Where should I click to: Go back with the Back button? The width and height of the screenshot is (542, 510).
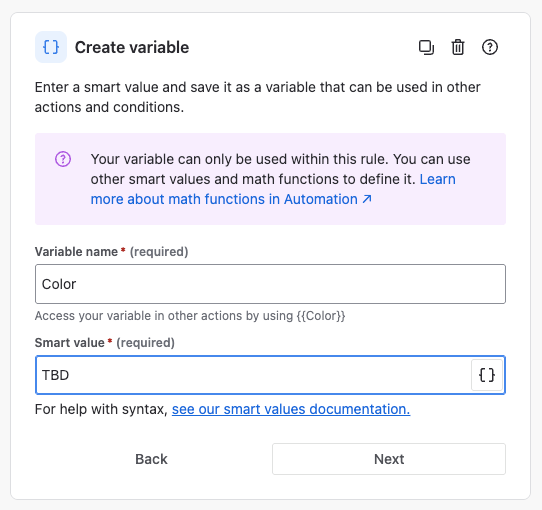point(151,459)
